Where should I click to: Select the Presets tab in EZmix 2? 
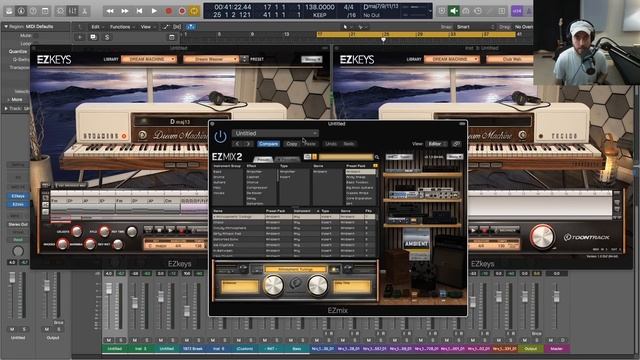point(263,160)
